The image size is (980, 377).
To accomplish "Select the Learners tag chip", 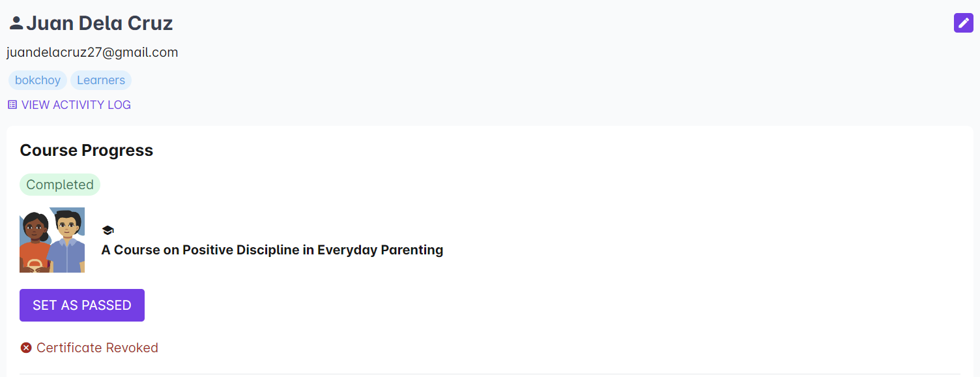I will 101,80.
